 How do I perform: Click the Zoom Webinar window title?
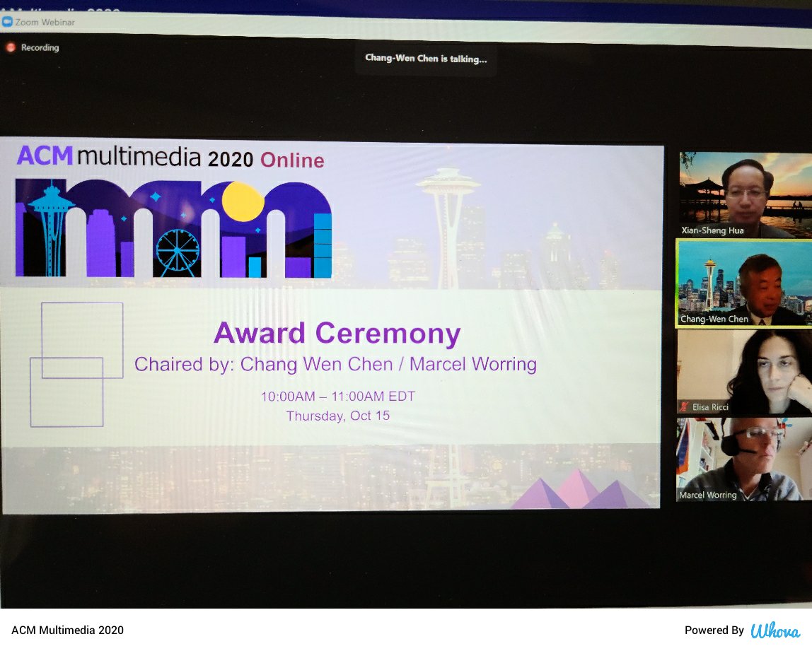pos(45,22)
